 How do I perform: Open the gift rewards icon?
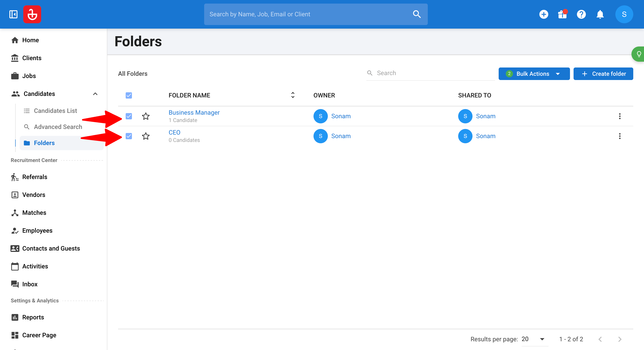563,14
